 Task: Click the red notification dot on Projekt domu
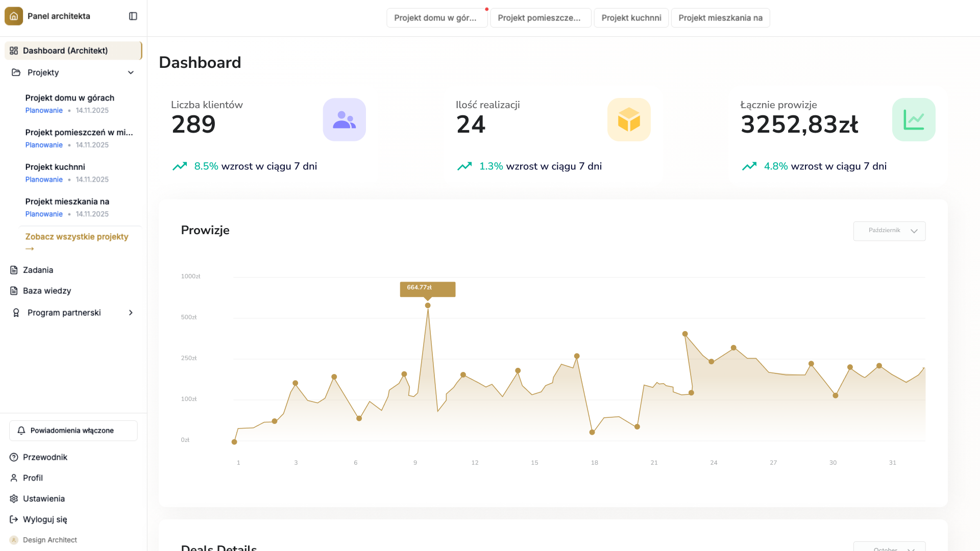point(486,9)
